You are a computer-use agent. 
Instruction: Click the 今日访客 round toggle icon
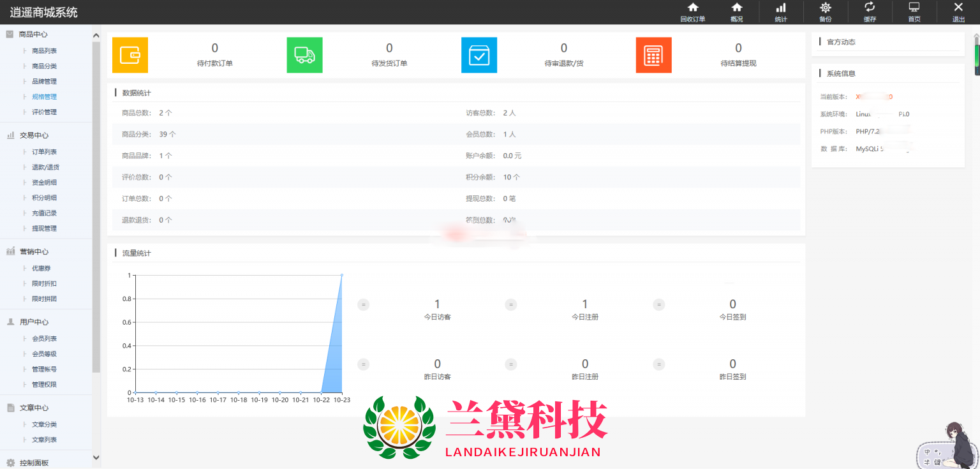point(364,305)
